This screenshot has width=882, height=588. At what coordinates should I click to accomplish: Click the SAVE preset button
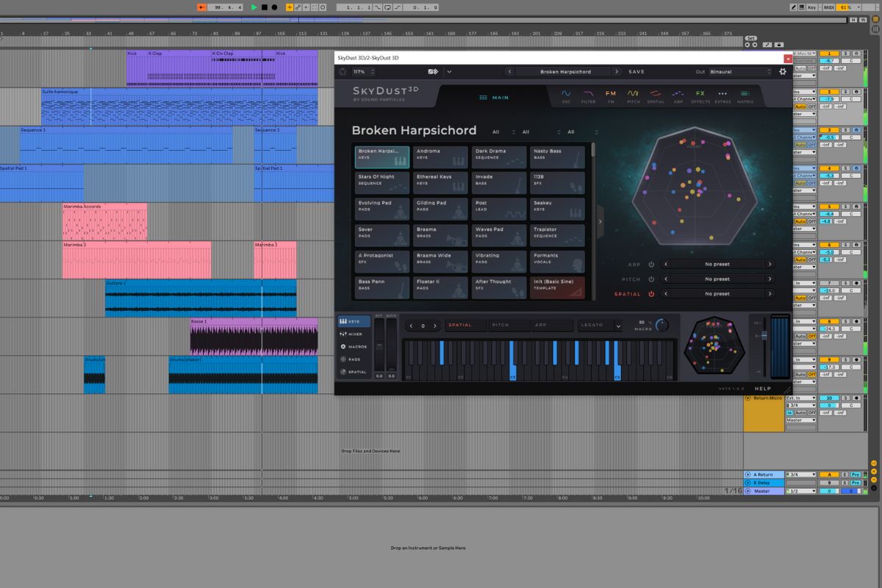[637, 72]
